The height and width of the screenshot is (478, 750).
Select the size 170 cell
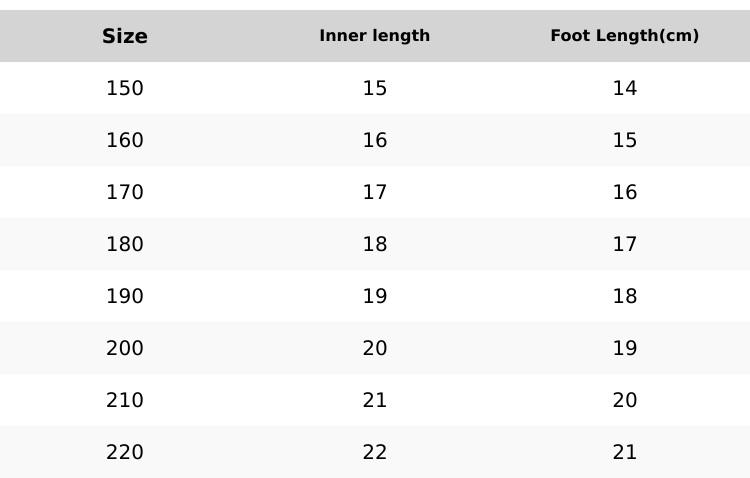[125, 192]
